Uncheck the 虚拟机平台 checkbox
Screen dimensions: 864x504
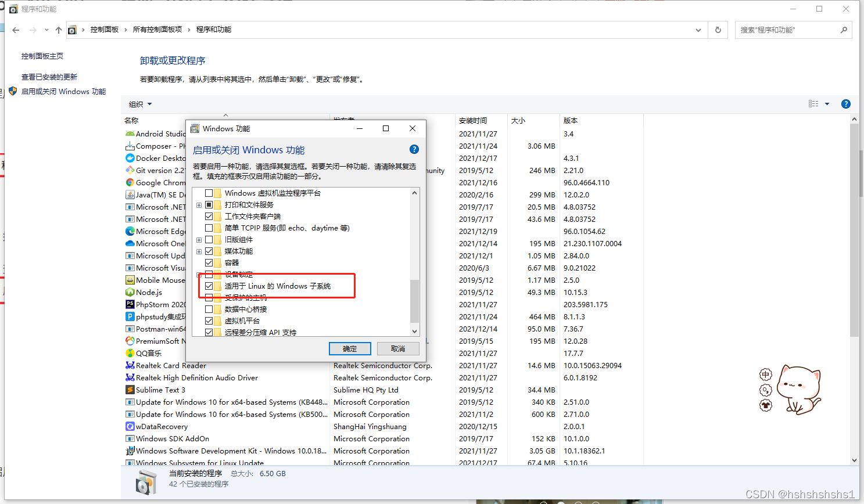tap(209, 321)
